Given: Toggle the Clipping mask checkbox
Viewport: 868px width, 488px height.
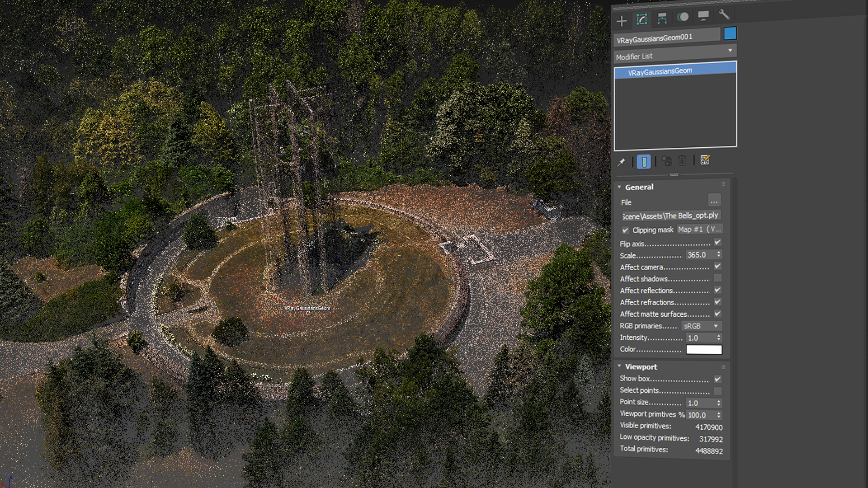Looking at the screenshot, I should point(625,230).
